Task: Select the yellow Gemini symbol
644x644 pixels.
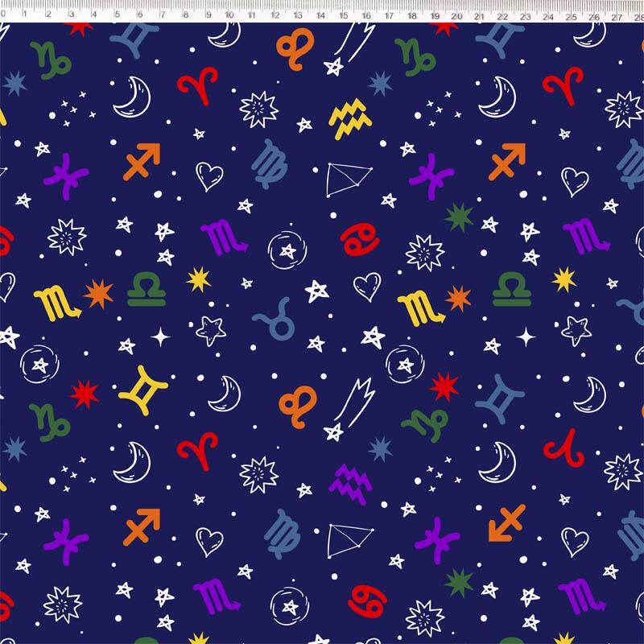Action: [143, 390]
